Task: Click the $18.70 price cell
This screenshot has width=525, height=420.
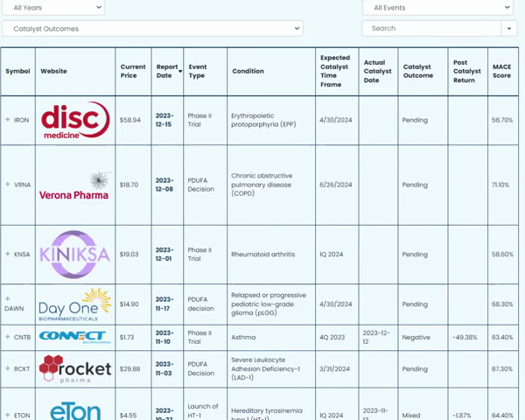Action: [129, 185]
